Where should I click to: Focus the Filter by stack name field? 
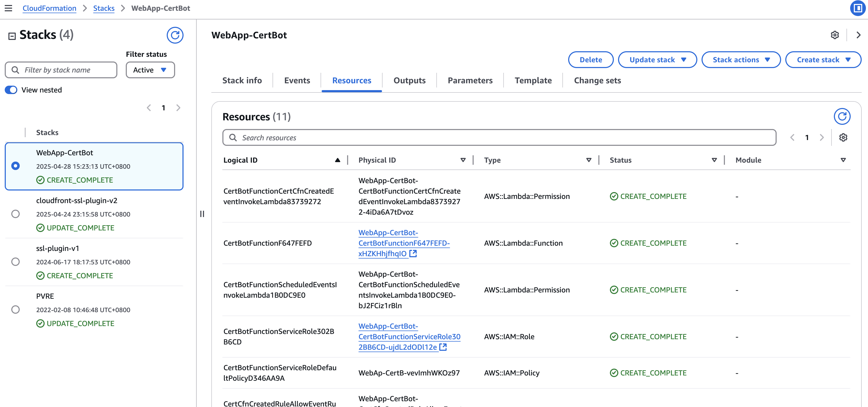tap(61, 70)
